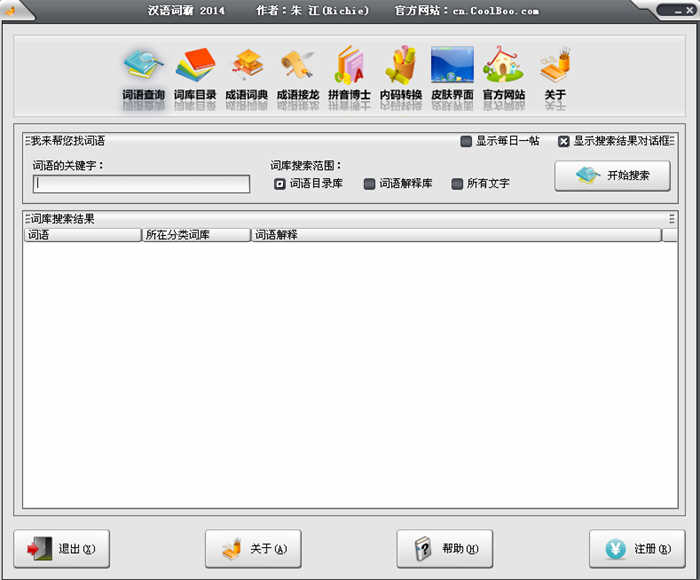This screenshot has height=580, width=700.
Task: Sort by the 词语 column header
Action: [83, 235]
